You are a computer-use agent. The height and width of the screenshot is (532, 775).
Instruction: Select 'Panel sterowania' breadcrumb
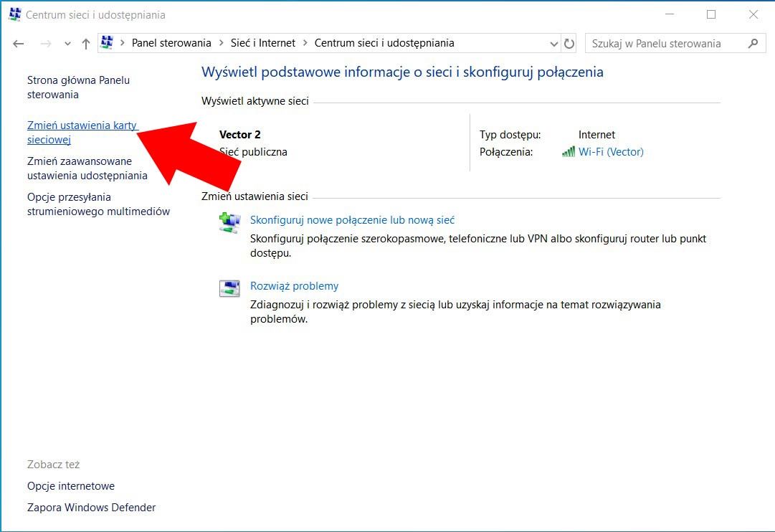point(171,43)
